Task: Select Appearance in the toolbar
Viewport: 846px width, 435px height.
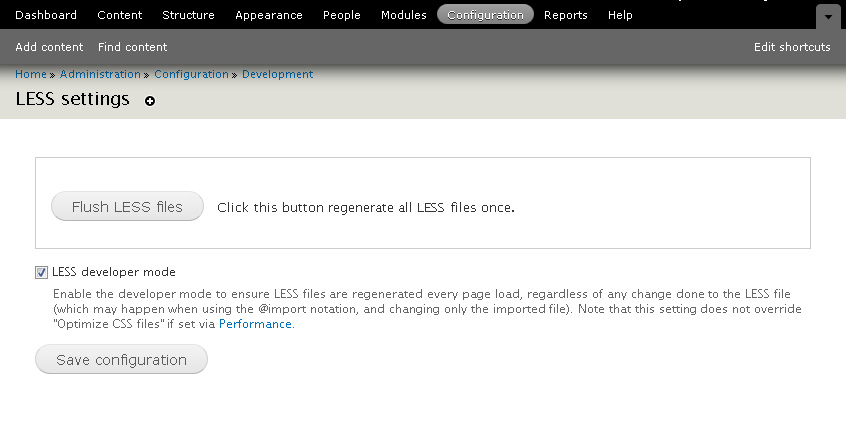Action: tap(269, 15)
